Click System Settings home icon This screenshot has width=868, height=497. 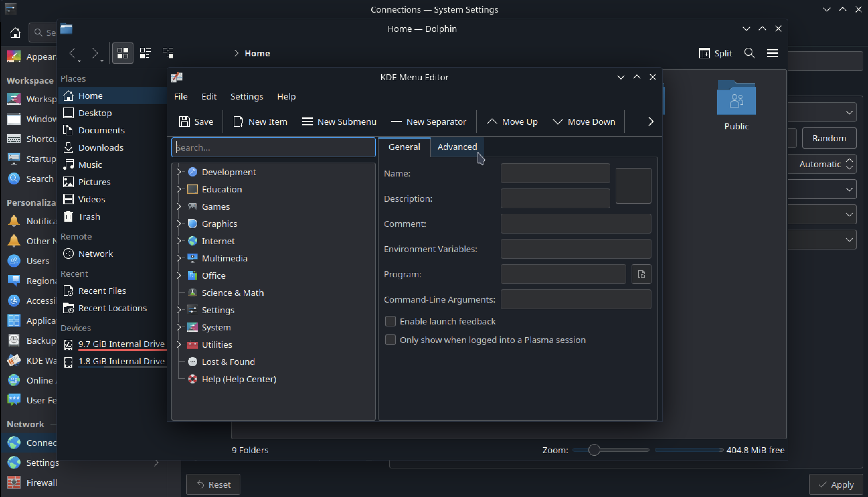pyautogui.click(x=15, y=33)
